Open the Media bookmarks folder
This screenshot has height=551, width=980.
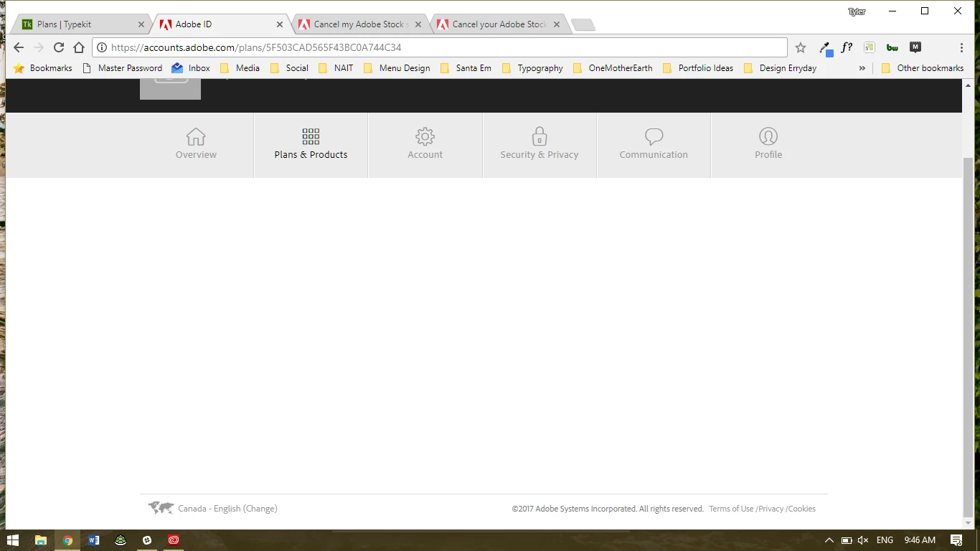click(x=240, y=68)
